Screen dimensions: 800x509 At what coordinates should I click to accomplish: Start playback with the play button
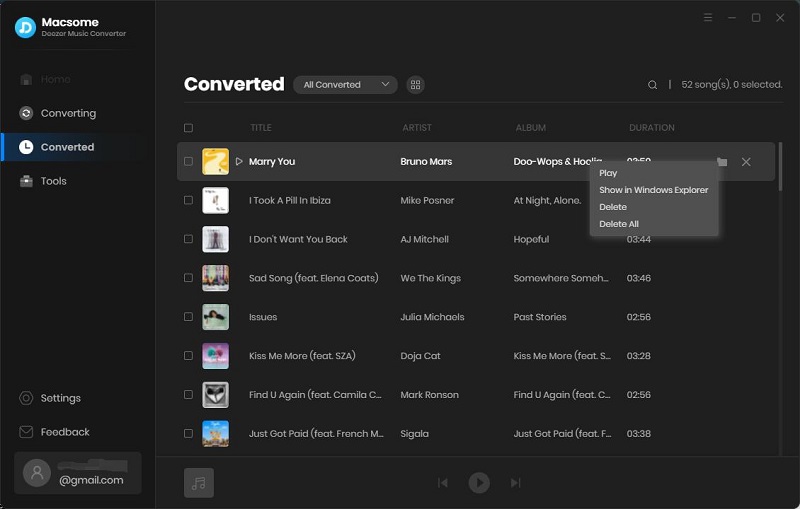point(479,482)
